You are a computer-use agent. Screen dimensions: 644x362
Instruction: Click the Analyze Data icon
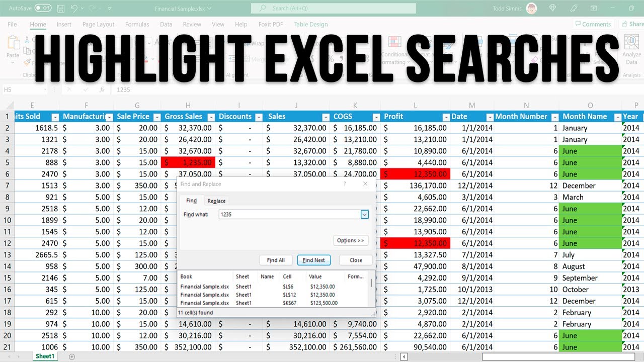click(631, 50)
